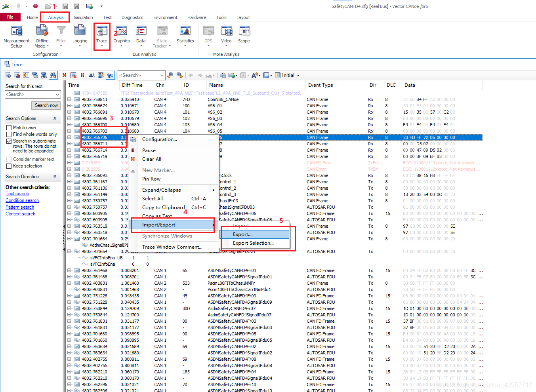Open the toolbar Search dropdown arrow
Viewport: 536px width, 392px height.
tap(162, 75)
